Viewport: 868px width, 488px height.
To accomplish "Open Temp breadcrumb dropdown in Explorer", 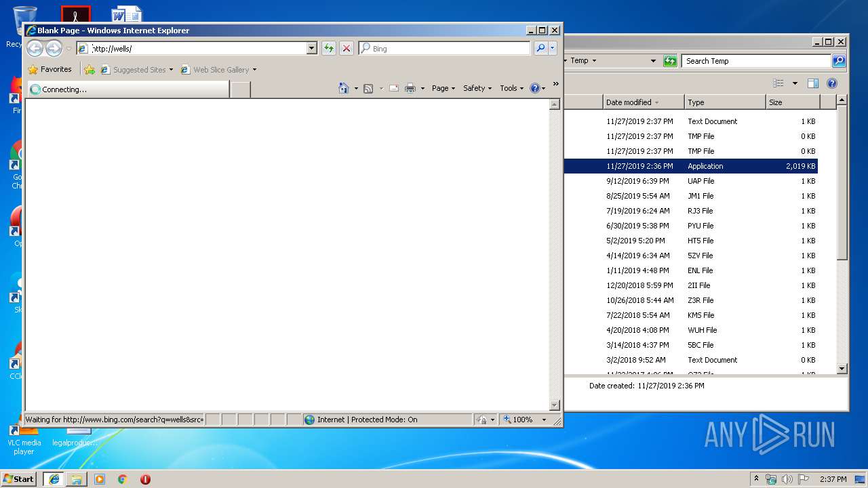I will coord(594,61).
